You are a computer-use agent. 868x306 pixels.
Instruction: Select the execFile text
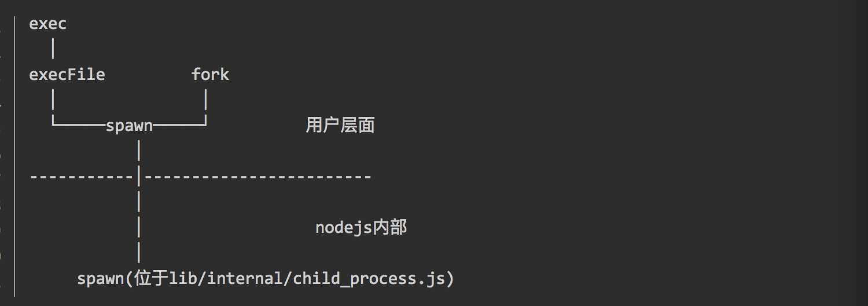(x=67, y=75)
